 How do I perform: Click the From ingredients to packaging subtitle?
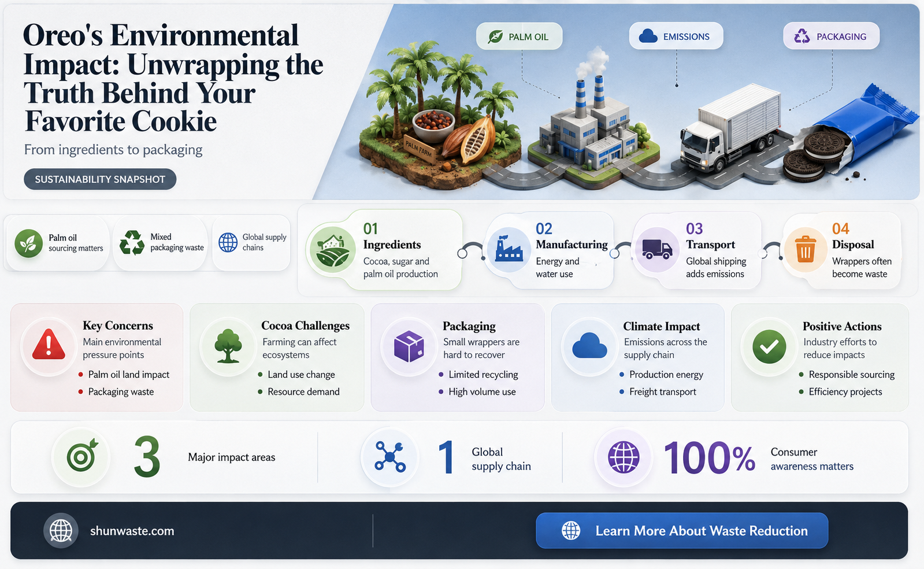(113, 150)
